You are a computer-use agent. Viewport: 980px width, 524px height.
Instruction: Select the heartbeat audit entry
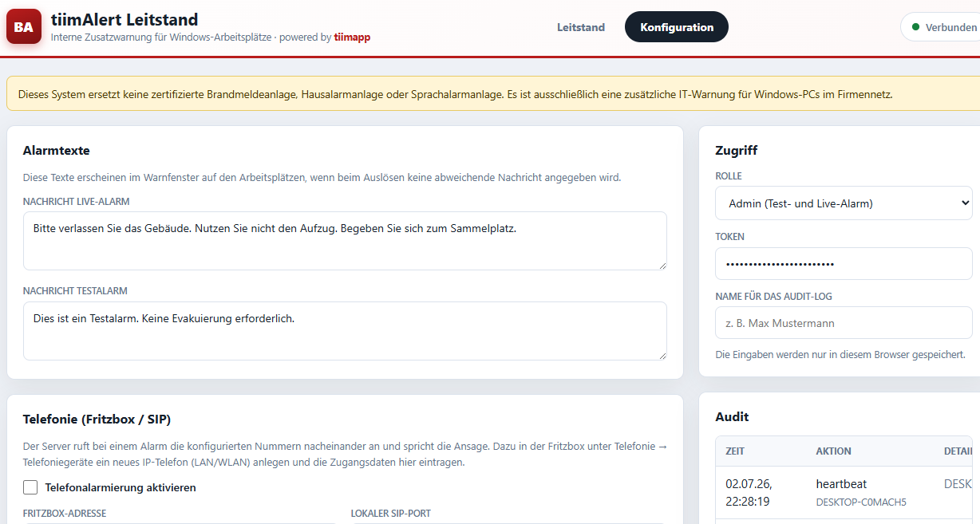[x=841, y=484]
